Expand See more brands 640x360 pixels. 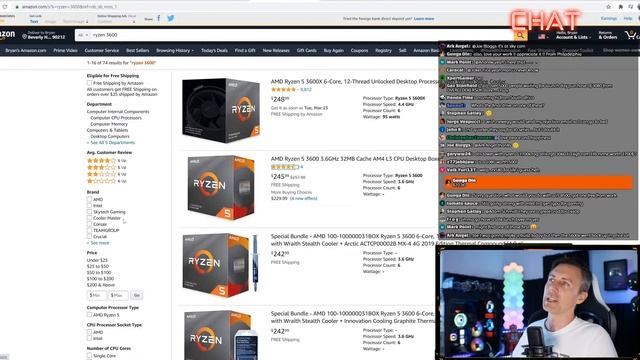coord(98,243)
